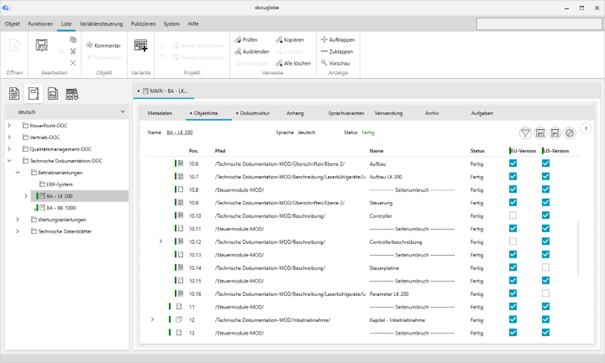The image size is (605, 363).
Task: Select the table grid icon in left panel
Action: [x=72, y=94]
